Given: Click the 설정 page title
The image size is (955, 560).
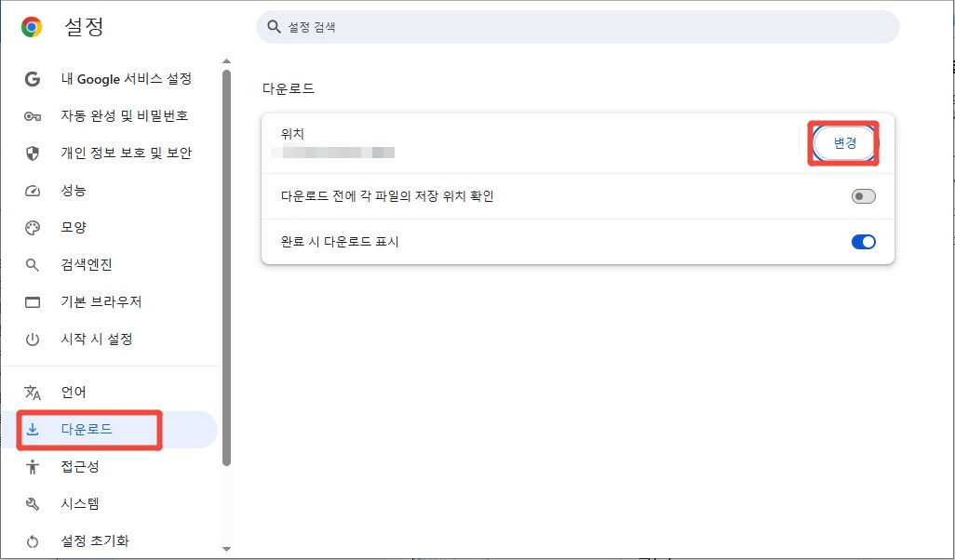Looking at the screenshot, I should [x=84, y=27].
